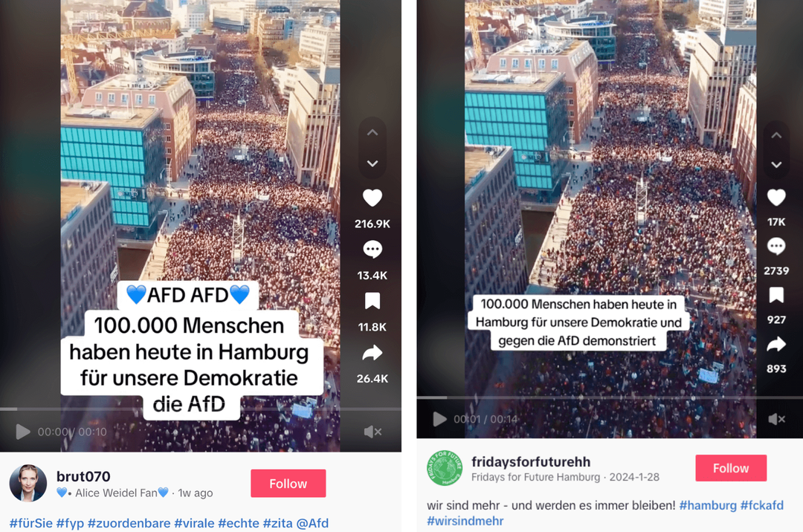Play the left 10-second video

point(22,432)
